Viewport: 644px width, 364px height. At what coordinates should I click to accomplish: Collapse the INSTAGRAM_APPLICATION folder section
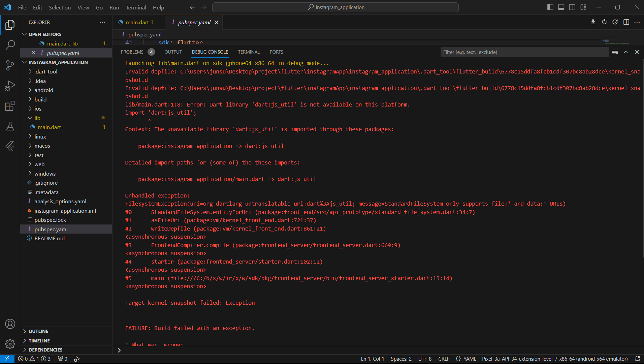[x=66, y=62]
